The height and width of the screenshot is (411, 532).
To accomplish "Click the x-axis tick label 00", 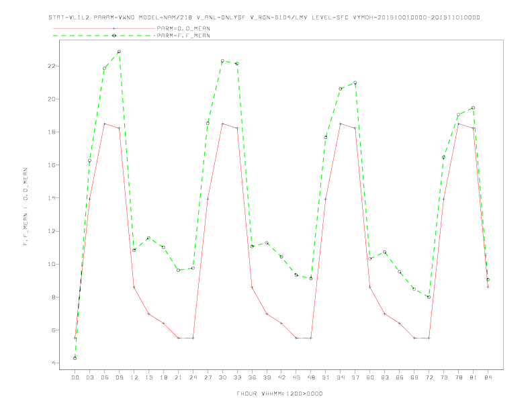I will [75, 377].
